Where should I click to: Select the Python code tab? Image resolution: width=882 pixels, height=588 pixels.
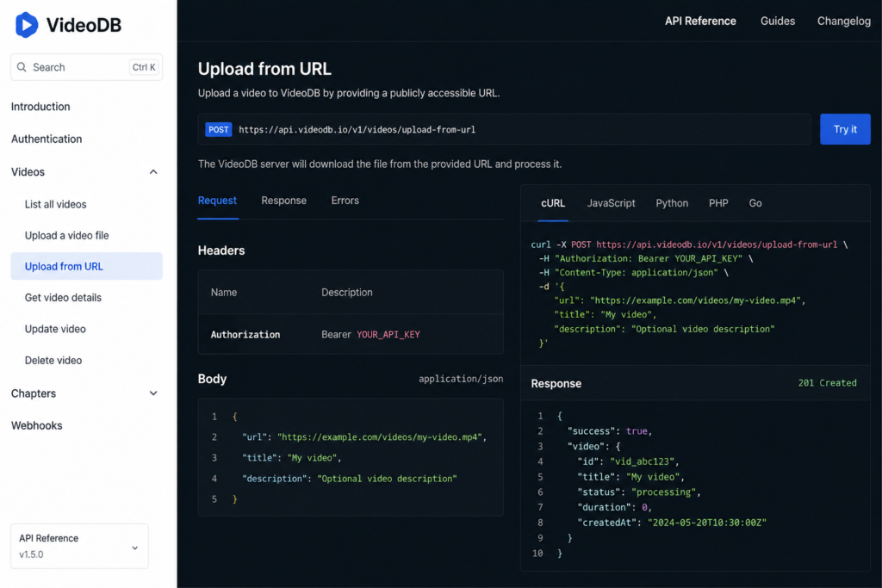(x=672, y=203)
